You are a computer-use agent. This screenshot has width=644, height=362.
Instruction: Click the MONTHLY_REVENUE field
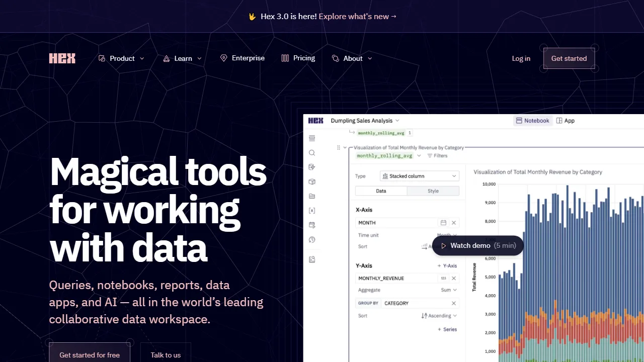pyautogui.click(x=407, y=278)
